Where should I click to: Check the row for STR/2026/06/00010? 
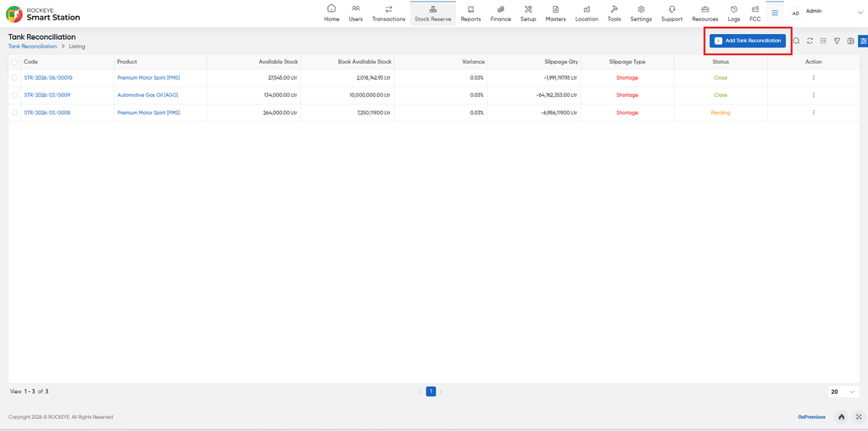pos(14,77)
